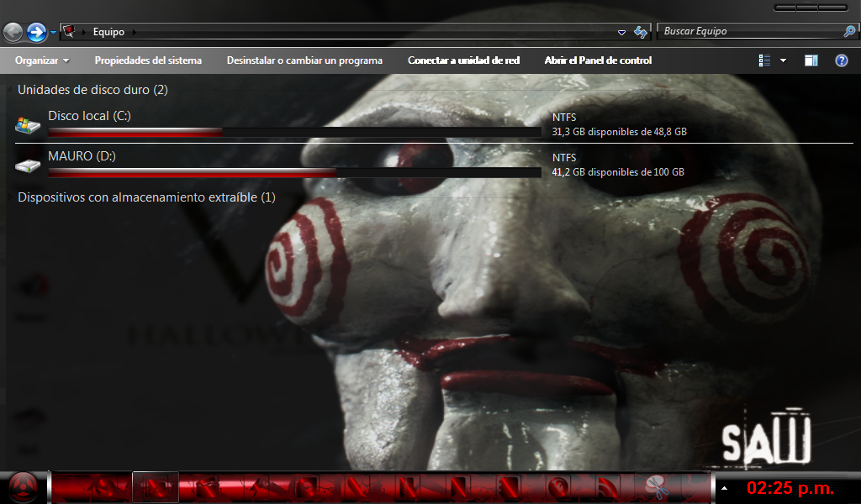Change view with the view icon
This screenshot has height=504, width=861.
click(764, 60)
